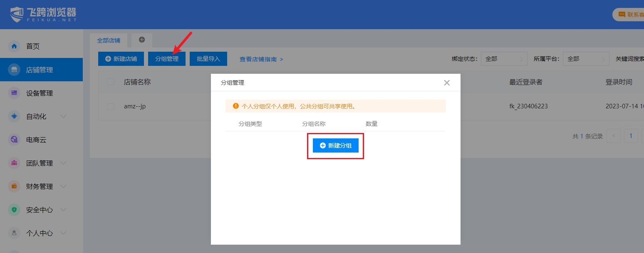The height and width of the screenshot is (253, 644).
Task: Click the store management sidebar icon
Action: coord(14,70)
